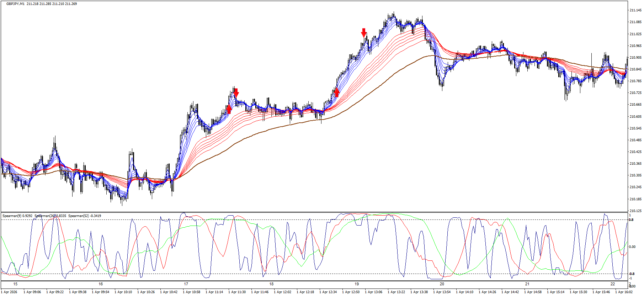Click the GBPJPY,M1 chart title text
Screen dimensions: 644x296
[16, 4]
